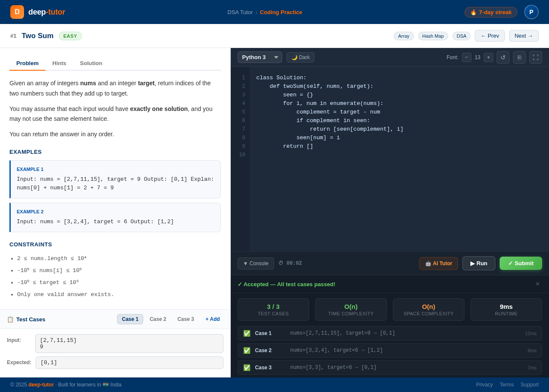Viewport: 549px width, 392px height.
Task: Open the profile avatar menu
Action: point(531,12)
